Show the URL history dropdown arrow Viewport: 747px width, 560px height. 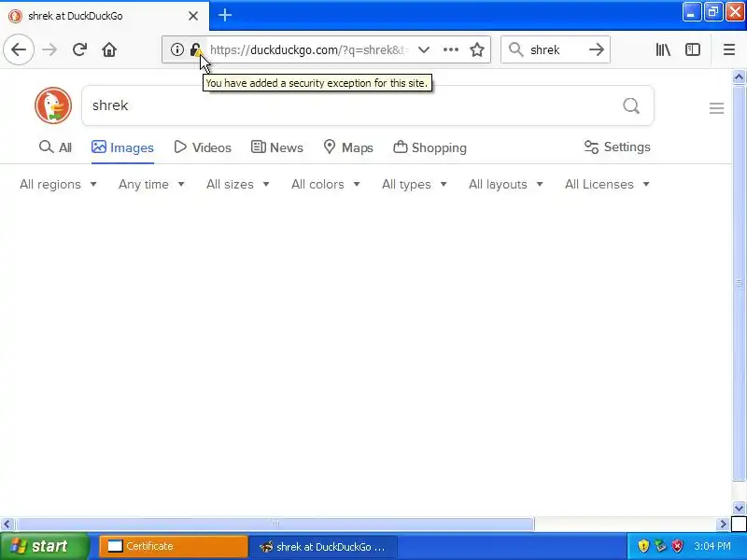pyautogui.click(x=424, y=49)
